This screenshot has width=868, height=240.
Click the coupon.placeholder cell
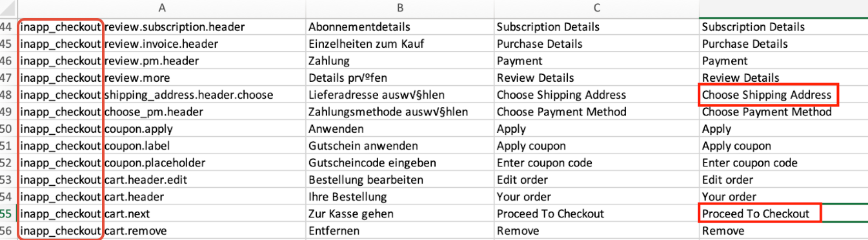point(204,163)
